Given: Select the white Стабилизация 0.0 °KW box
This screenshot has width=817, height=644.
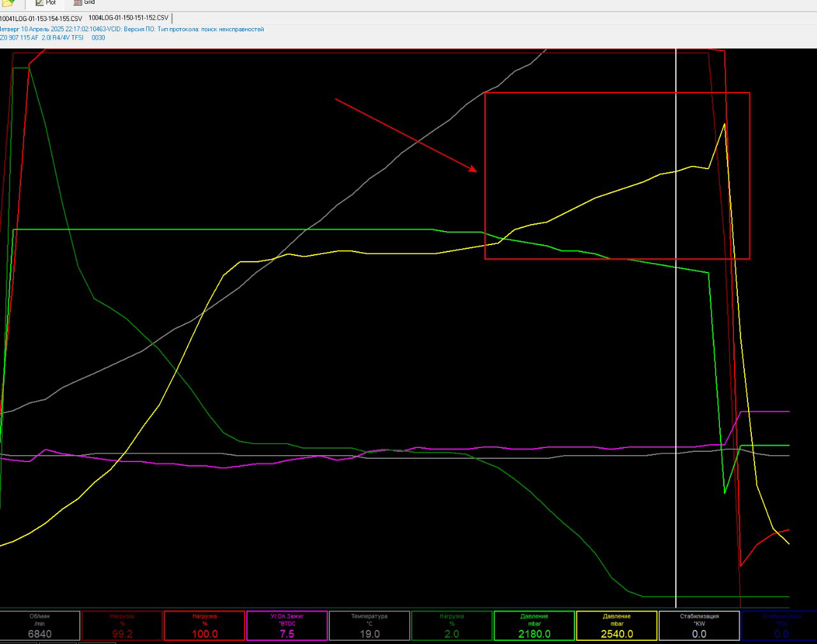Looking at the screenshot, I should 699,625.
